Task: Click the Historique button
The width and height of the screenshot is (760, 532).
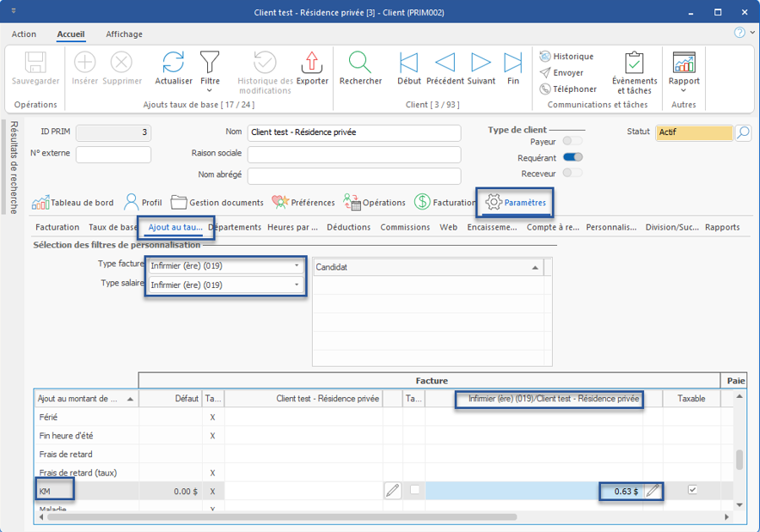Action: 567,56
